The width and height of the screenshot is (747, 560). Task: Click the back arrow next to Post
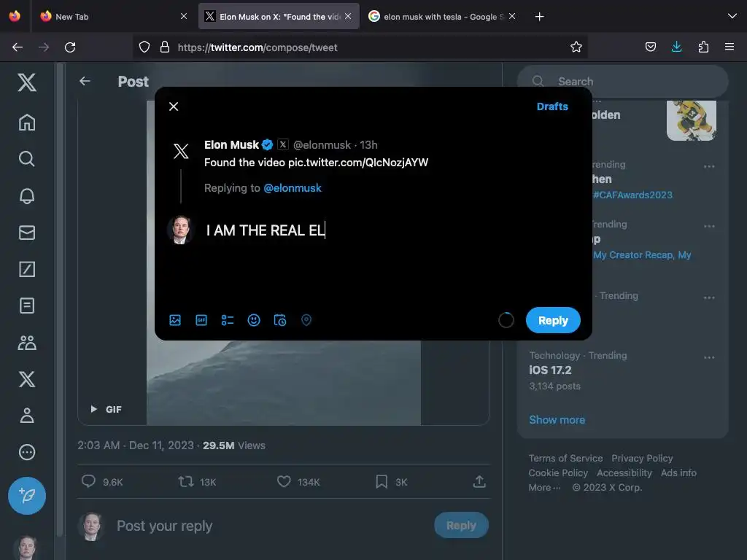pyautogui.click(x=85, y=82)
